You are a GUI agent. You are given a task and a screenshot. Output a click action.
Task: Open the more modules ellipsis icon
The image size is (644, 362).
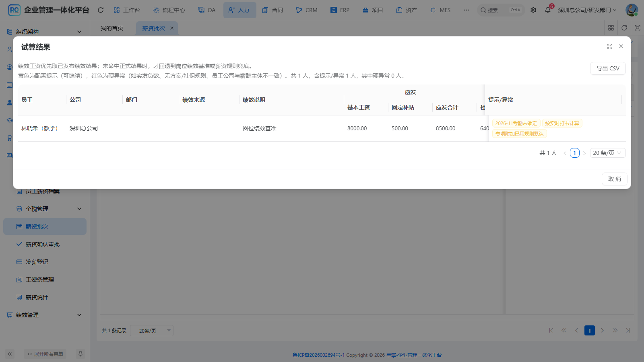click(x=466, y=10)
